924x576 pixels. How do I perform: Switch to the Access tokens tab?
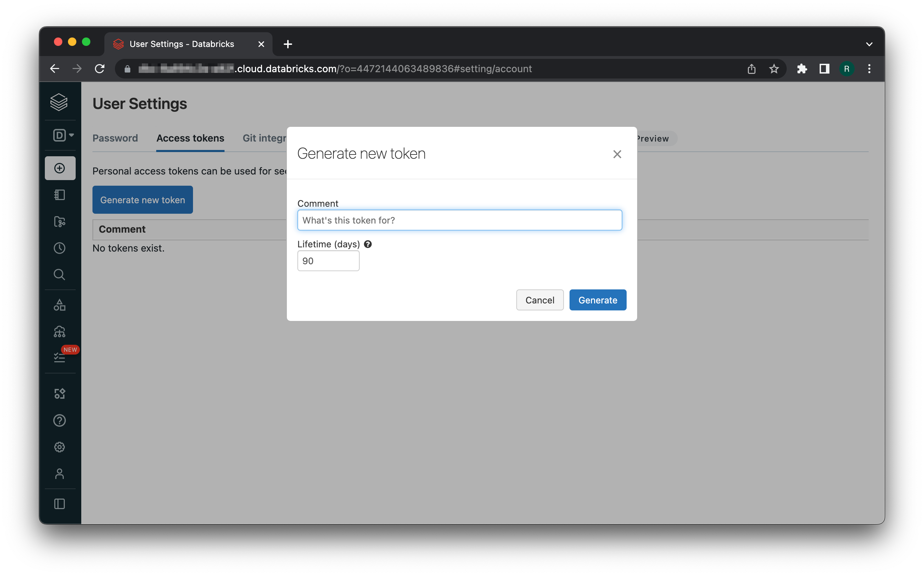(190, 138)
